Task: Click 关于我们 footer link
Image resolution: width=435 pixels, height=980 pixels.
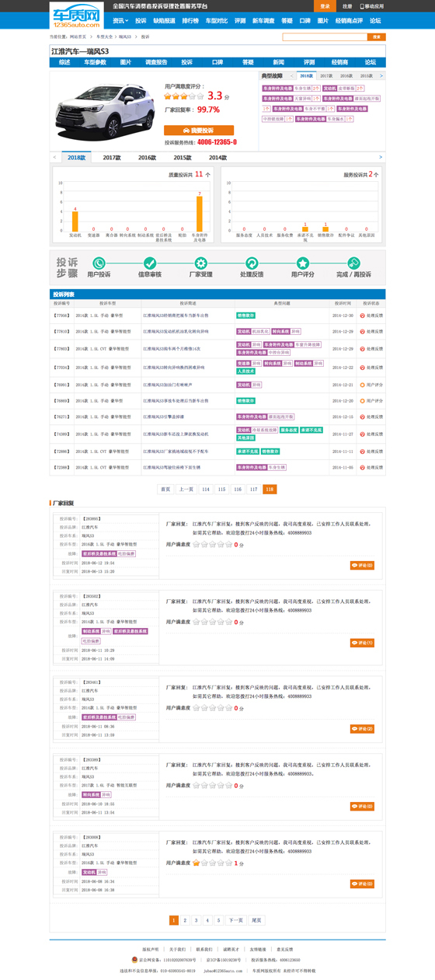Action: pos(178,949)
